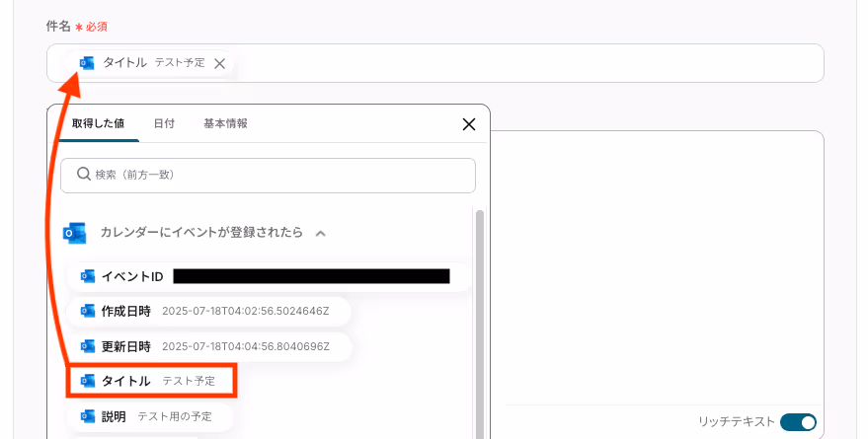This screenshot has height=439, width=868.
Task: Click Outlook icon beside カレンダーにイベントが登録されたら
Action: click(x=74, y=233)
